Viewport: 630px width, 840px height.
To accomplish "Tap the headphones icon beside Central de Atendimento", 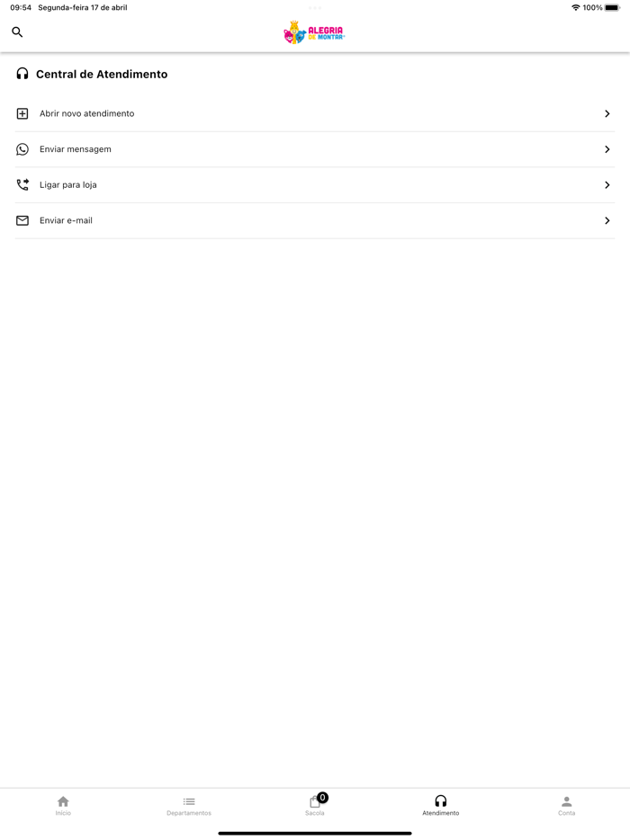I will [x=22, y=74].
